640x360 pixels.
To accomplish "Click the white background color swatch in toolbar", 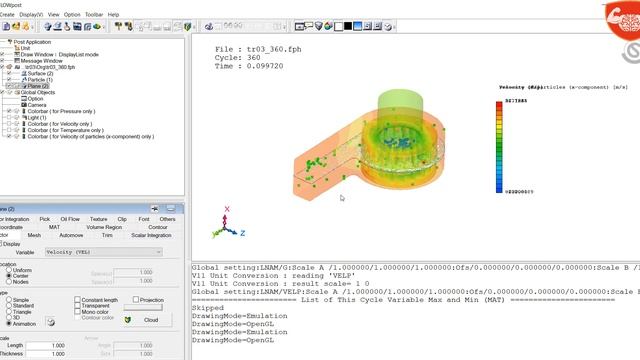I will [338, 27].
